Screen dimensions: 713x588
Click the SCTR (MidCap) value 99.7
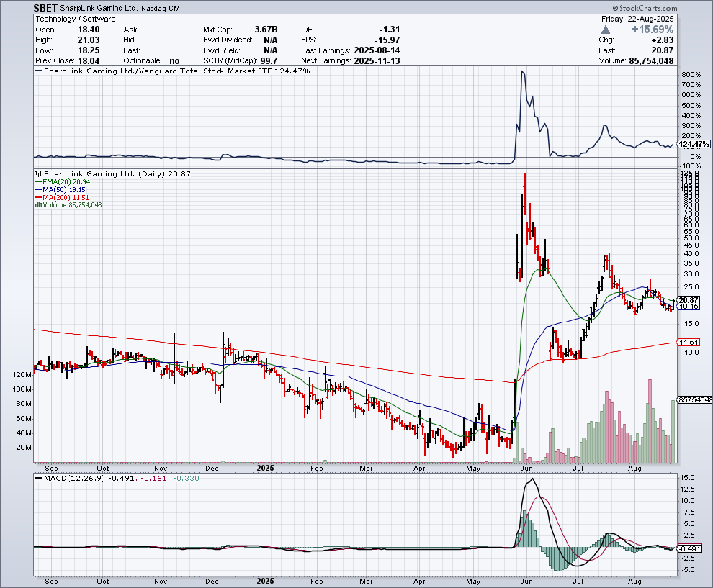pyautogui.click(x=269, y=61)
